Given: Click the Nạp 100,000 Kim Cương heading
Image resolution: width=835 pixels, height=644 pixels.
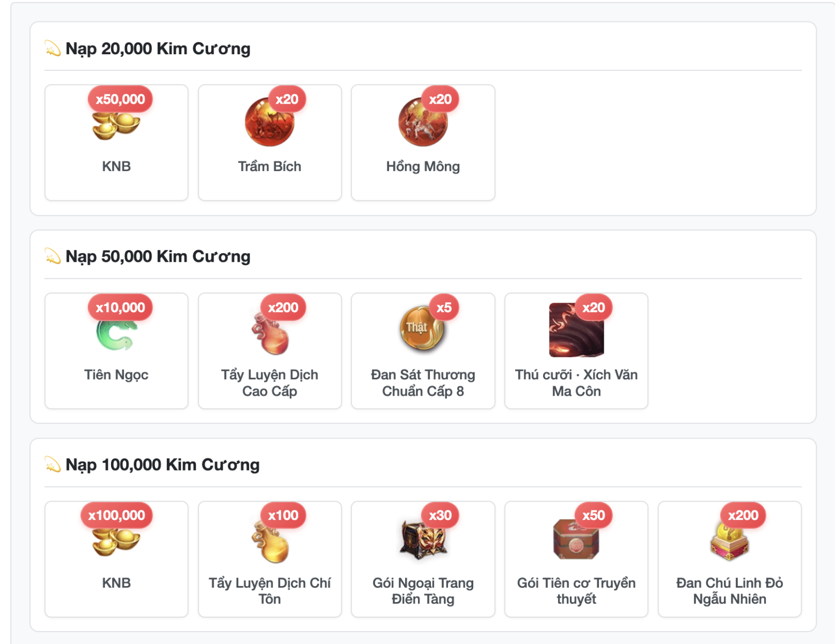Looking at the screenshot, I should coord(163,465).
